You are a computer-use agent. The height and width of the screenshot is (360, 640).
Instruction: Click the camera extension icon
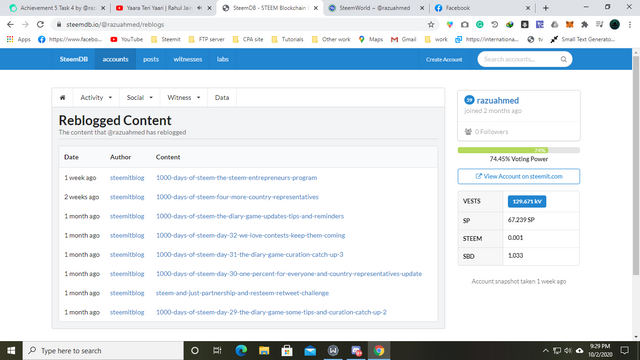(x=464, y=24)
